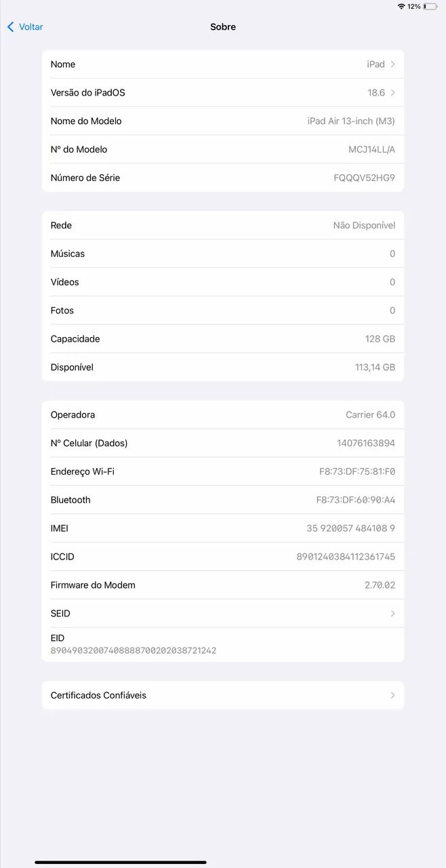Tap the back chevron next to Voltar
The height and width of the screenshot is (868, 446).
[9, 26]
